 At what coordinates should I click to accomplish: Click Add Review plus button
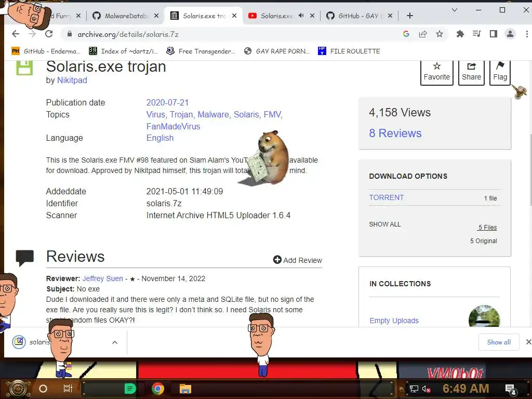point(298,260)
